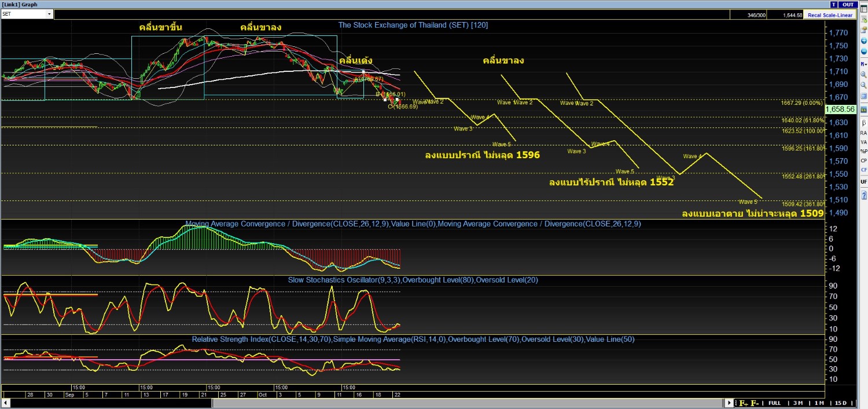868x409 pixels.
Task: Click the C (1666.69) wave point label
Action: 403,107
